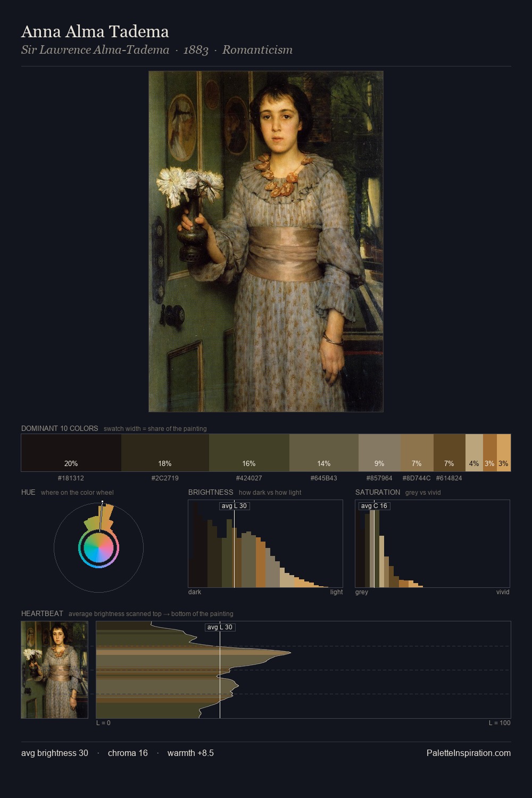Select the 7% tan swatch #8D744C
This screenshot has width=532, height=798.
pos(417,453)
